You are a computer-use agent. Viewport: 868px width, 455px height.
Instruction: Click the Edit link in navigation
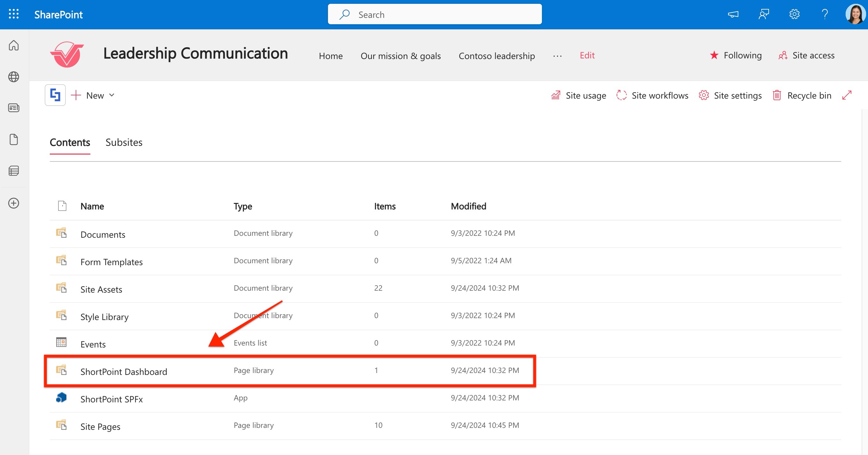coord(587,55)
